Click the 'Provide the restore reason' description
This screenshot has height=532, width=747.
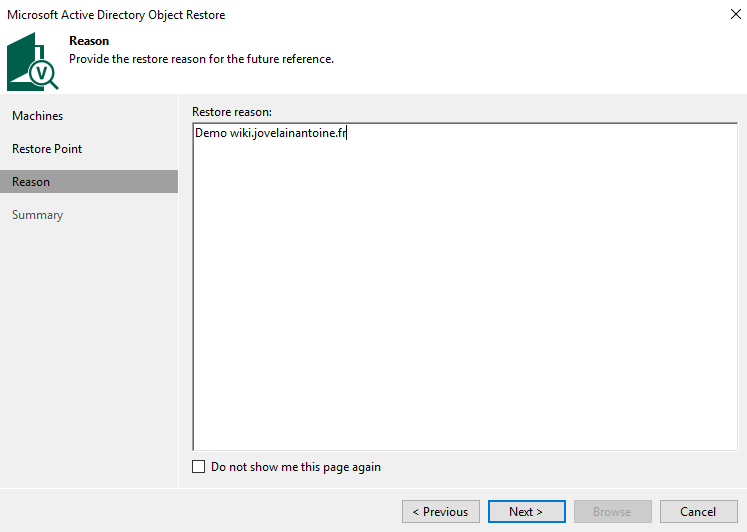point(201,59)
